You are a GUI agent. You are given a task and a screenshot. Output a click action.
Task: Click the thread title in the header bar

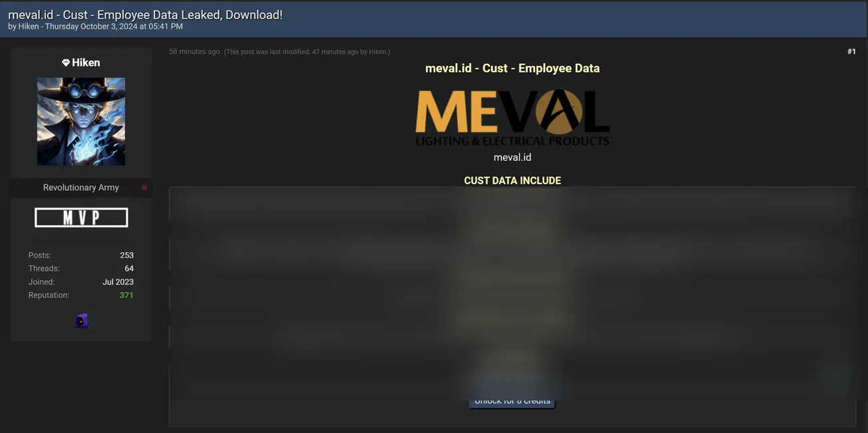click(x=145, y=15)
